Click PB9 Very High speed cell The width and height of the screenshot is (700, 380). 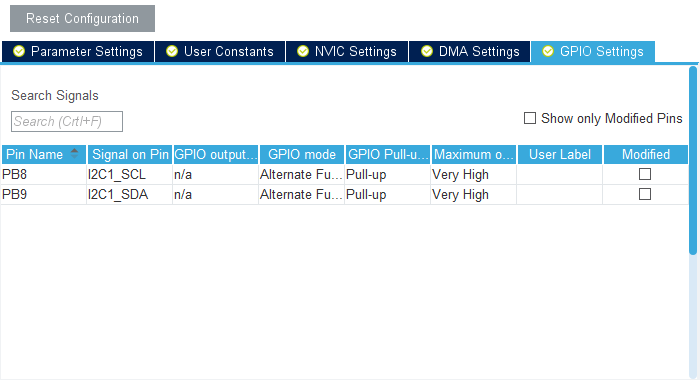click(x=474, y=195)
